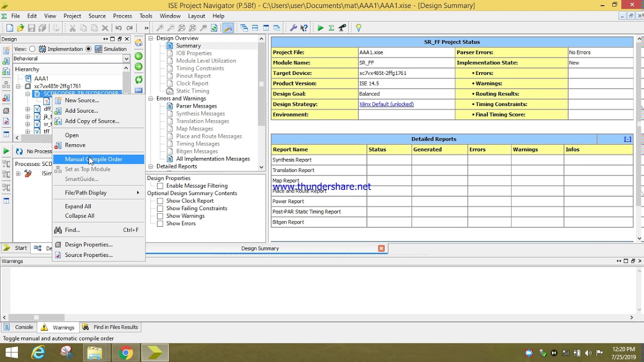Select the Simulation view radio button

point(89,49)
